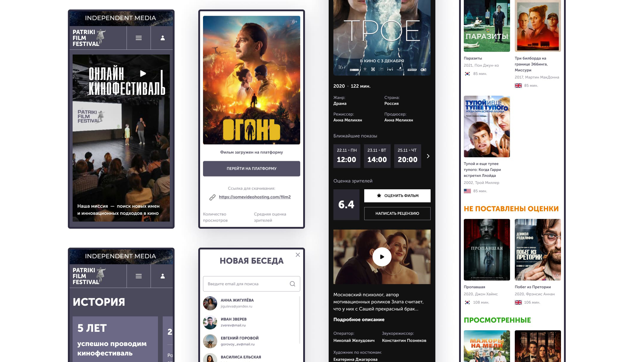The image size is (644, 362).
Task: Open hamburger menu in История screen header
Action: tap(138, 276)
